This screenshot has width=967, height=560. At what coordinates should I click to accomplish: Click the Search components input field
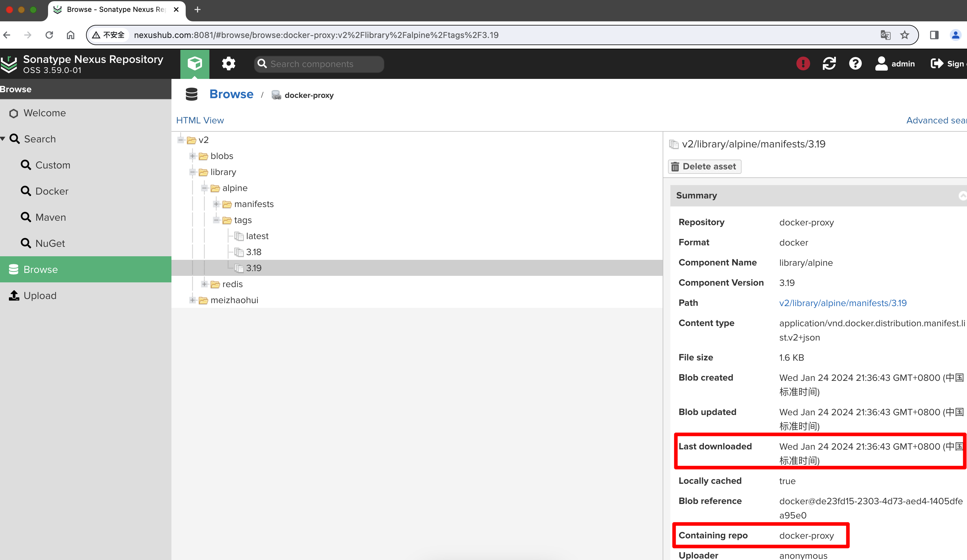pos(319,64)
